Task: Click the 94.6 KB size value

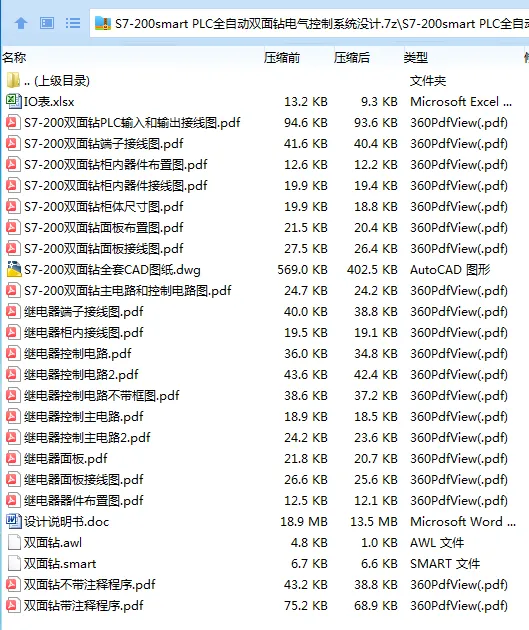Action: (306, 123)
